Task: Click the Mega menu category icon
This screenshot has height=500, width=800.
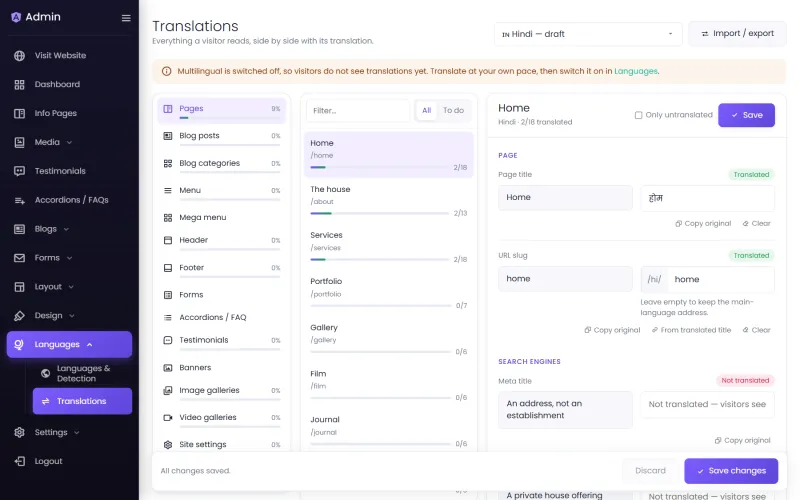Action: click(x=167, y=217)
